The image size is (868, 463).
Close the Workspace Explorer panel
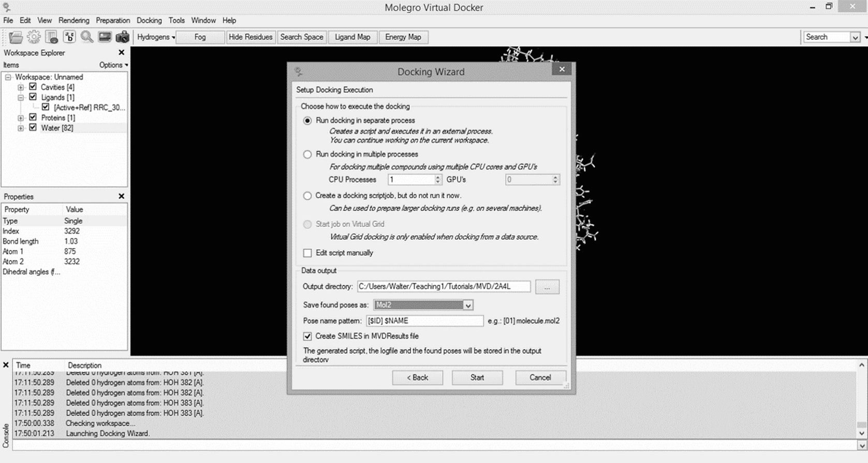tap(121, 52)
